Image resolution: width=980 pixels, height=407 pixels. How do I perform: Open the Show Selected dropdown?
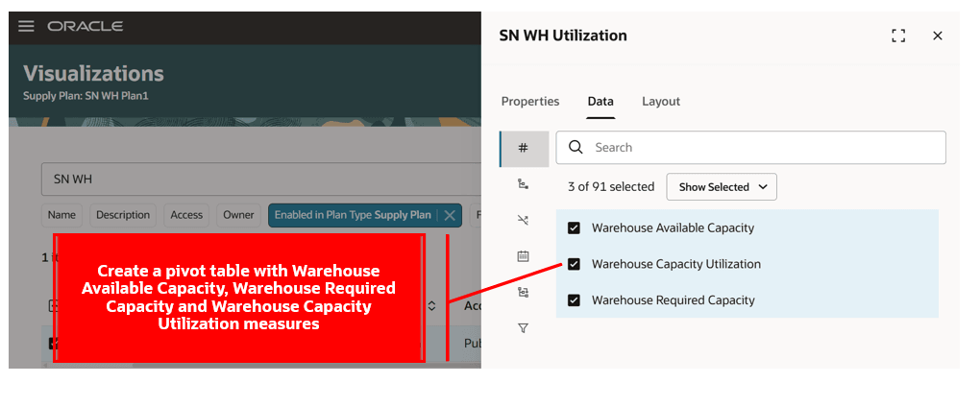click(722, 186)
